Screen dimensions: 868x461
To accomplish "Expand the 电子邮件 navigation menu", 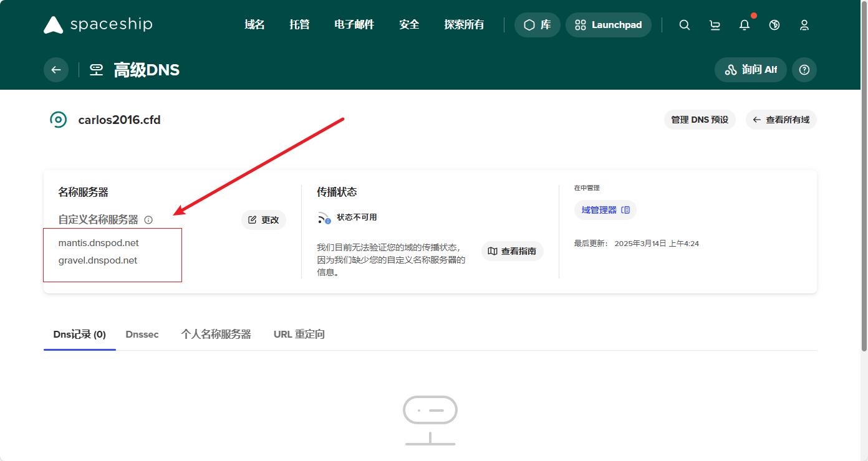I will point(354,25).
